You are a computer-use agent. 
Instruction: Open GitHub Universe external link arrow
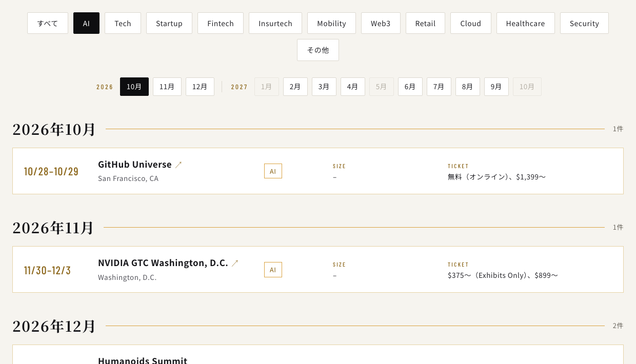tap(178, 165)
